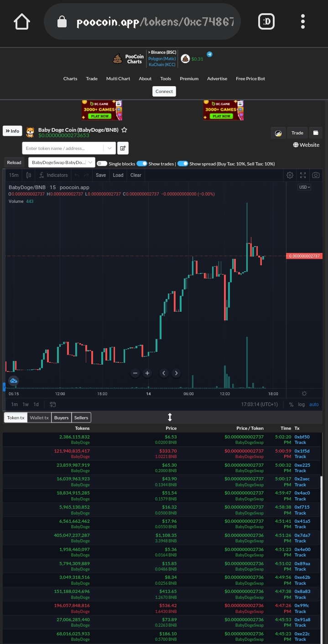Open the BabyDogeSwap pair dropdown
Screen dimensions: 328x644
[x=62, y=162]
